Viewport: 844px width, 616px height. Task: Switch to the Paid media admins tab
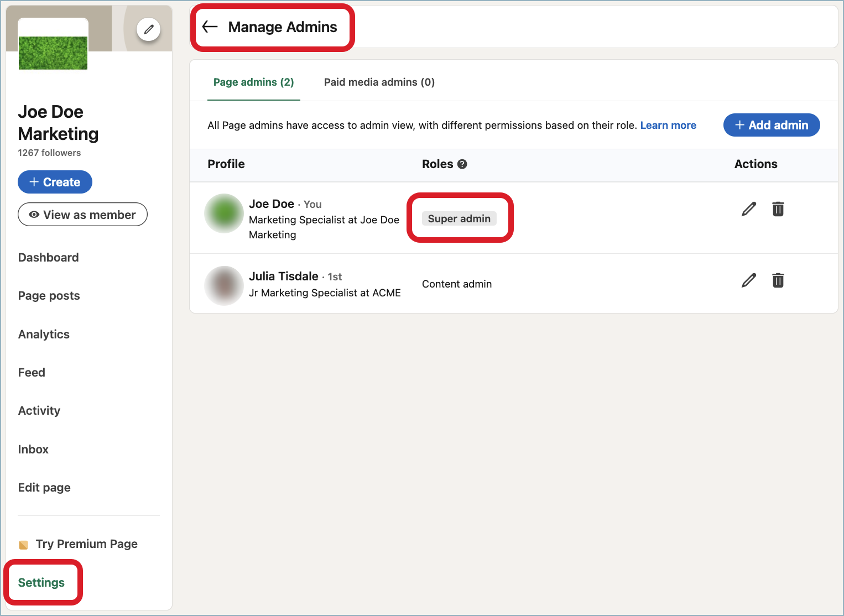[379, 82]
